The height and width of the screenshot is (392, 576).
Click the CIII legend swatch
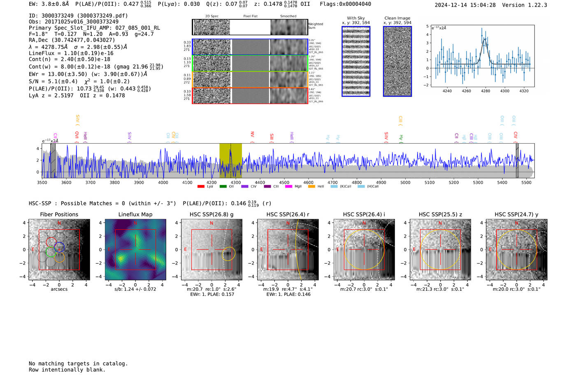[267, 186]
